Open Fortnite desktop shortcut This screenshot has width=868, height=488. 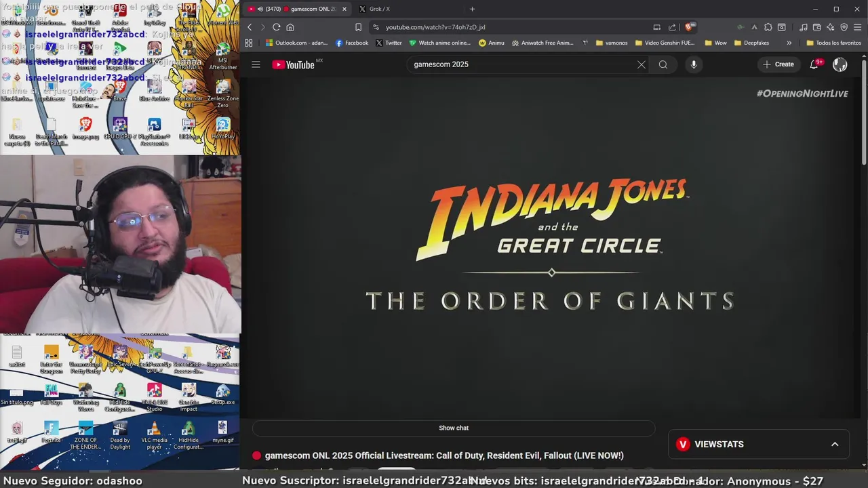coord(51,432)
